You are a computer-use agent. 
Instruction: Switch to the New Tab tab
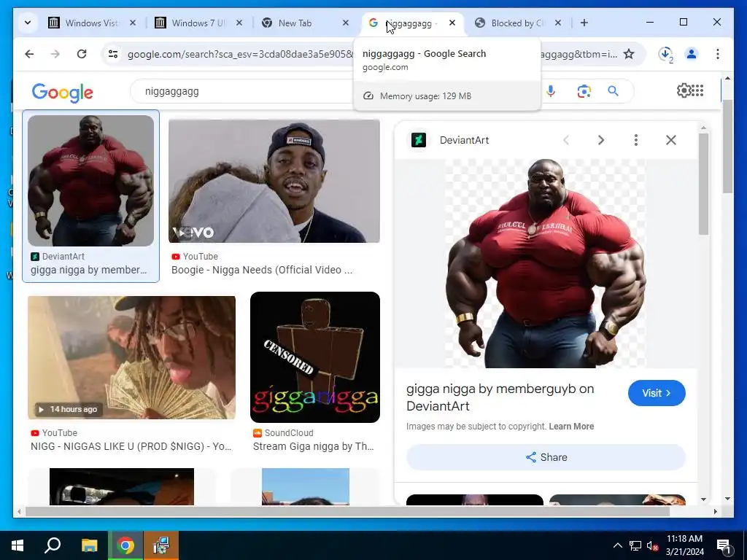point(295,23)
